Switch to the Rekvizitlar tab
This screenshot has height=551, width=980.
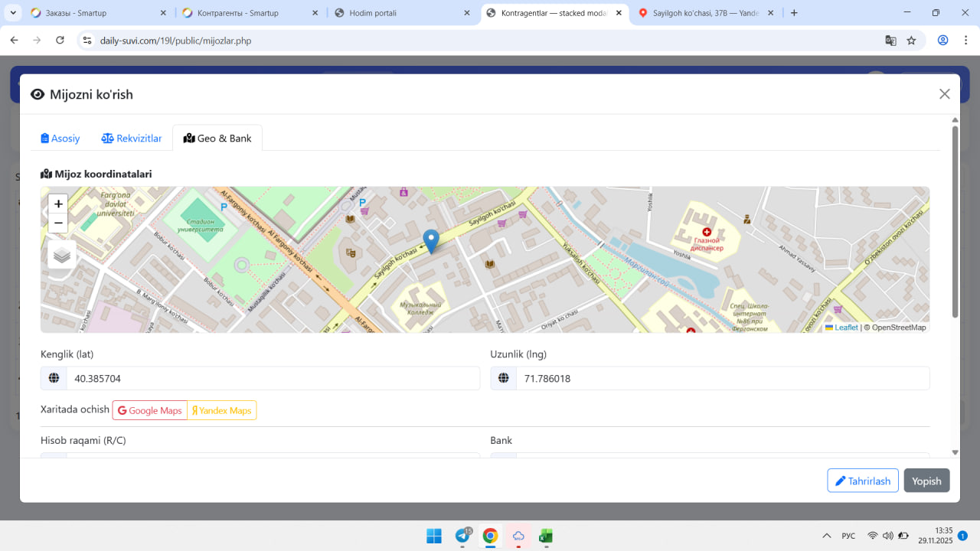(x=132, y=139)
